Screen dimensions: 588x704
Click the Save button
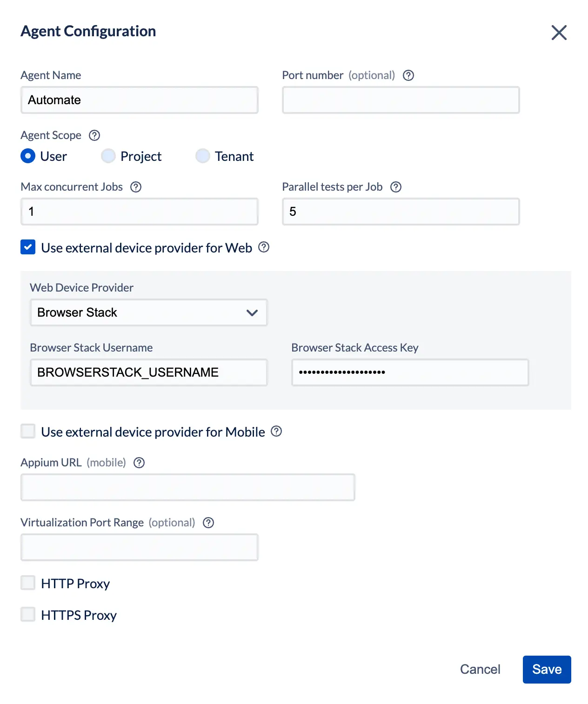(x=547, y=669)
